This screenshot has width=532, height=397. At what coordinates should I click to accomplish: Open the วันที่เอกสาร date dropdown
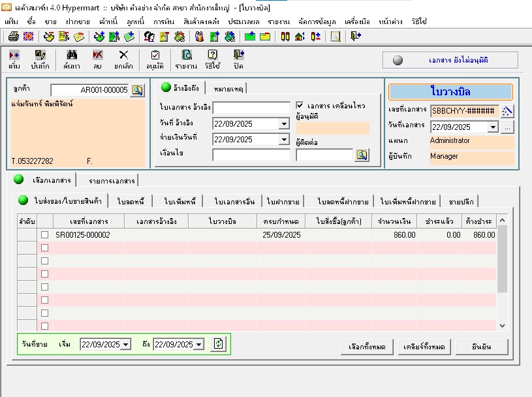[493, 127]
